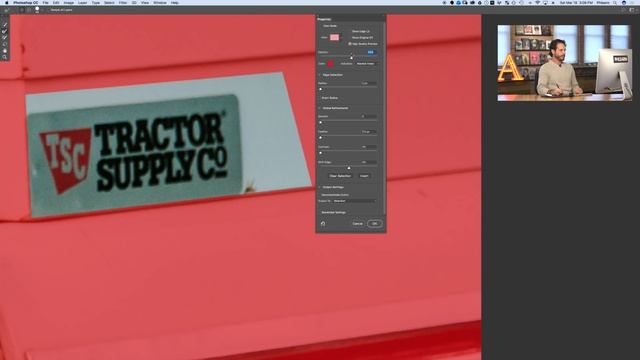Open the Apple menu
Viewport: 640px width, 360px height.
[x=7, y=2]
